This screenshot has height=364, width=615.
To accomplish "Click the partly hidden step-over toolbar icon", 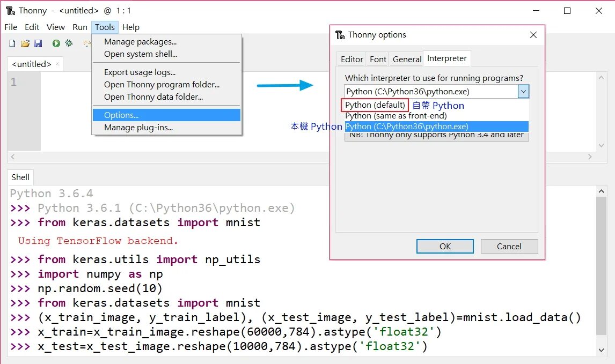I will point(87,43).
